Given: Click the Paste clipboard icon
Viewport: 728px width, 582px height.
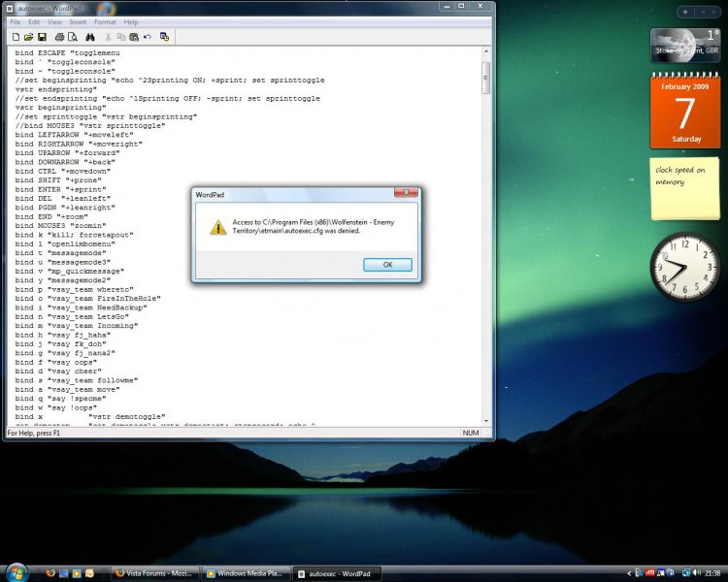Looking at the screenshot, I should pos(134,37).
